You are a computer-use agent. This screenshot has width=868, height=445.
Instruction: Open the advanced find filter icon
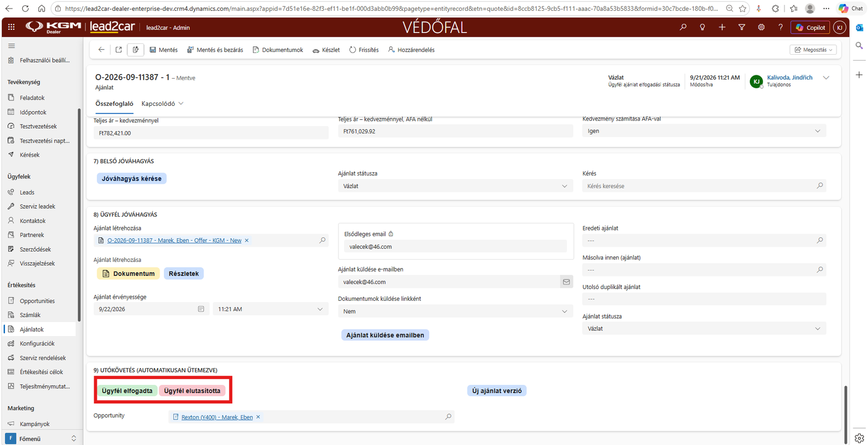pos(742,27)
